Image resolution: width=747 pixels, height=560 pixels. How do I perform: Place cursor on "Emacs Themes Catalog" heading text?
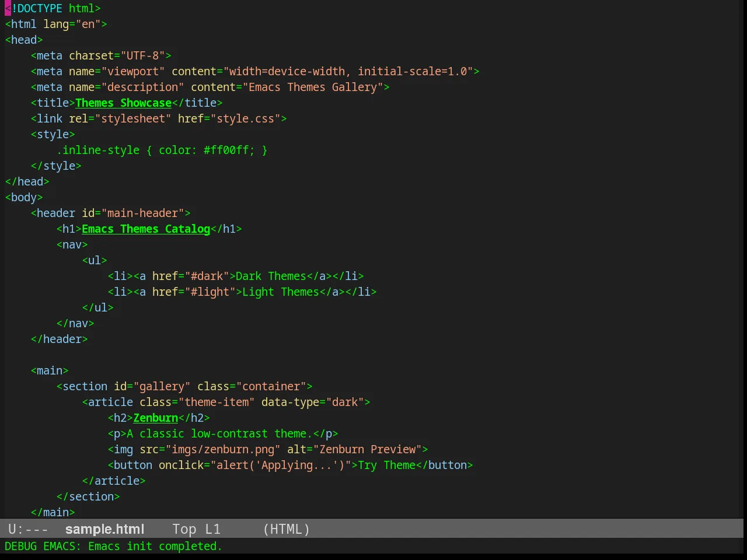point(146,229)
